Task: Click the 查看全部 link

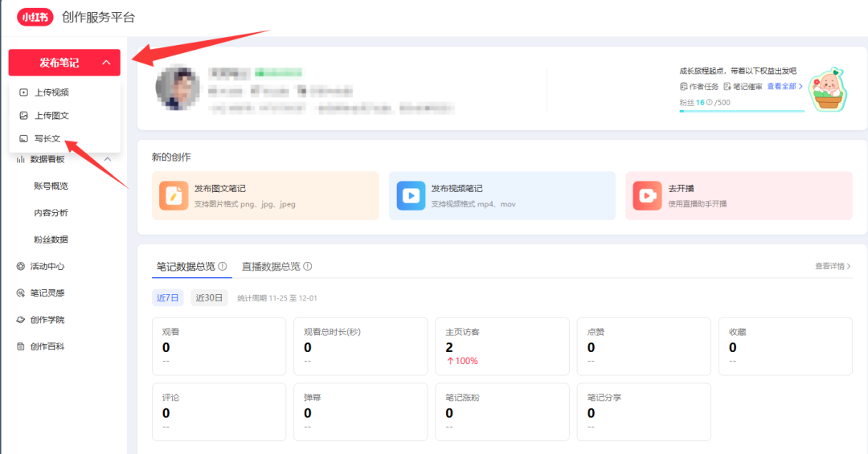Action: (784, 86)
